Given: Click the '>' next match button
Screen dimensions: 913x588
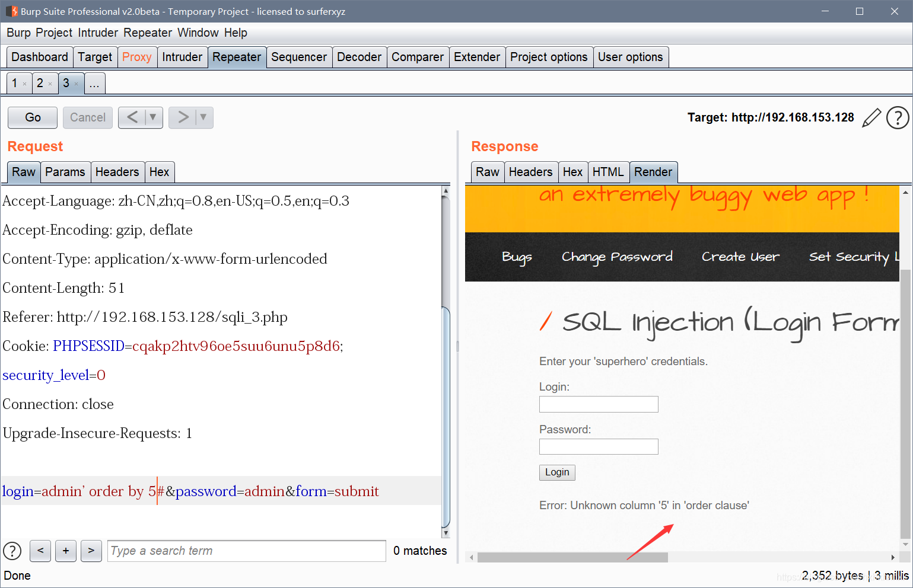Looking at the screenshot, I should (91, 551).
